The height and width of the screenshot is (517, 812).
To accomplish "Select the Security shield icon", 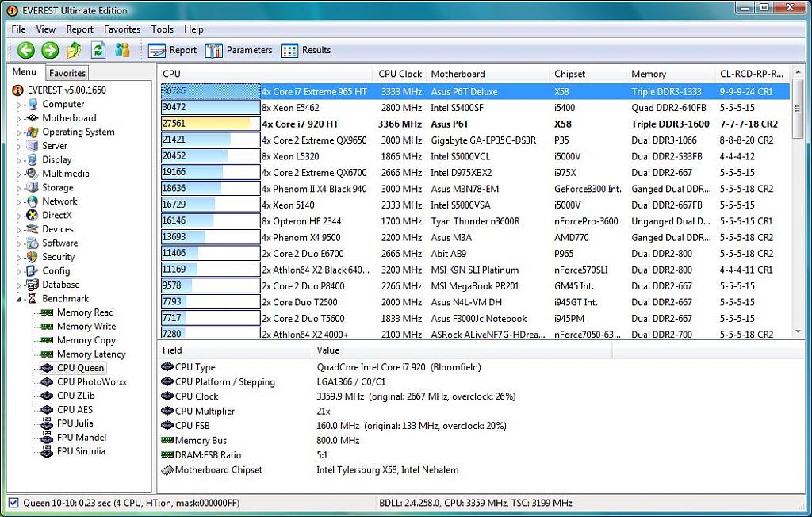I will 33,257.
